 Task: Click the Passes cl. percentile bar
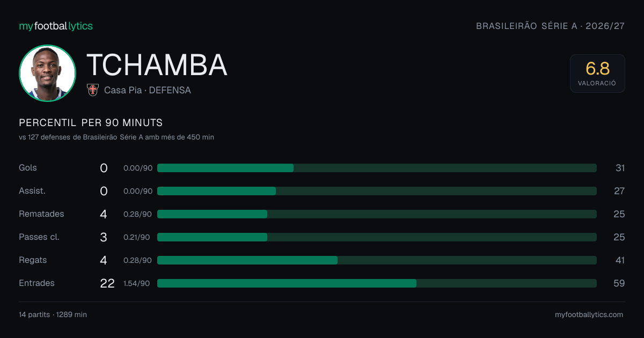click(x=377, y=237)
